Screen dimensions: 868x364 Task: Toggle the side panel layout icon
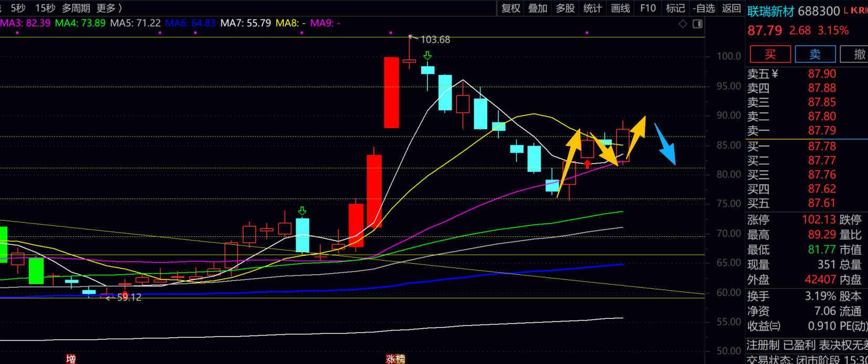click(x=697, y=24)
